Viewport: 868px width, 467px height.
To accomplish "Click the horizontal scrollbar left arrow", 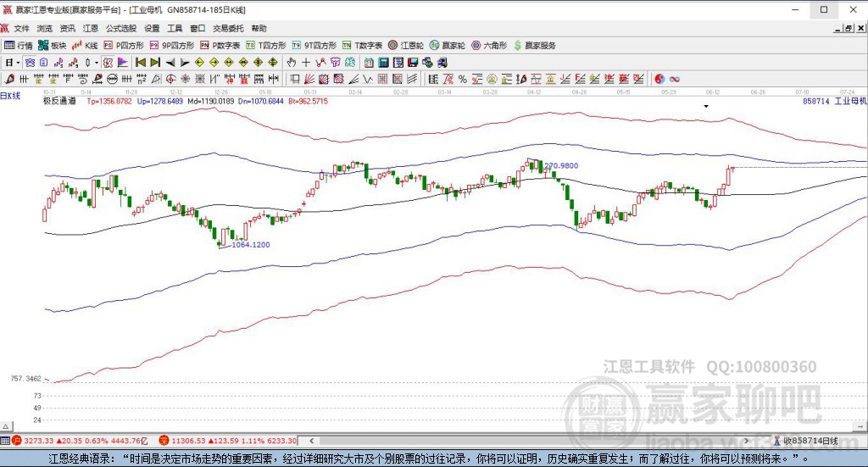I will click(x=312, y=441).
